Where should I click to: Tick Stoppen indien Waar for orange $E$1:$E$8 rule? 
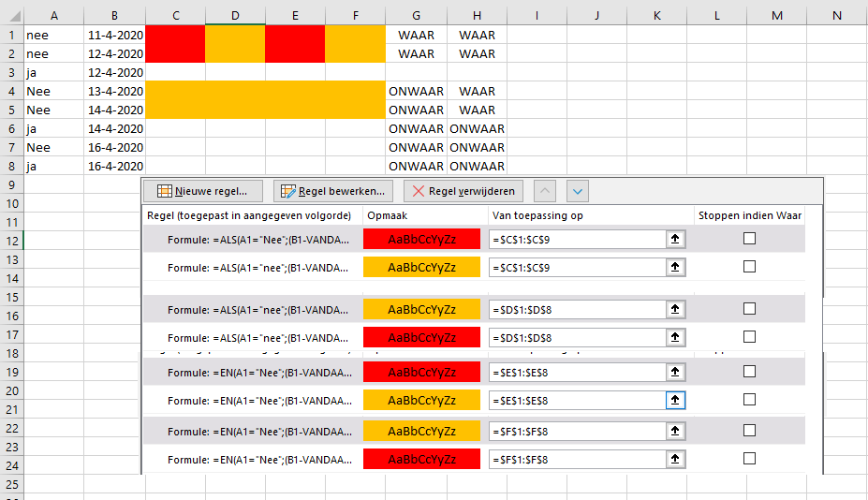pyautogui.click(x=749, y=400)
